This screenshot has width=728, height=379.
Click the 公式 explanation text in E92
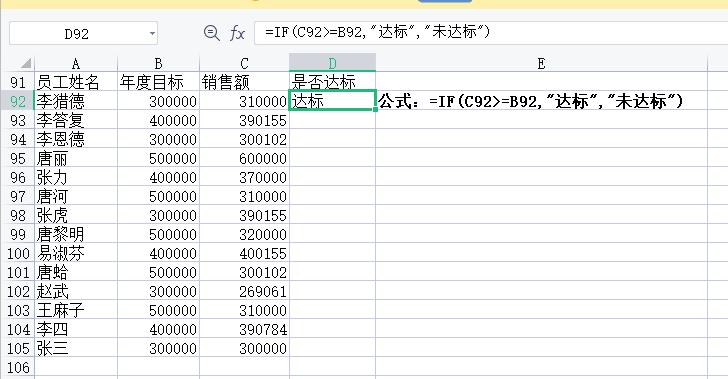(531, 101)
